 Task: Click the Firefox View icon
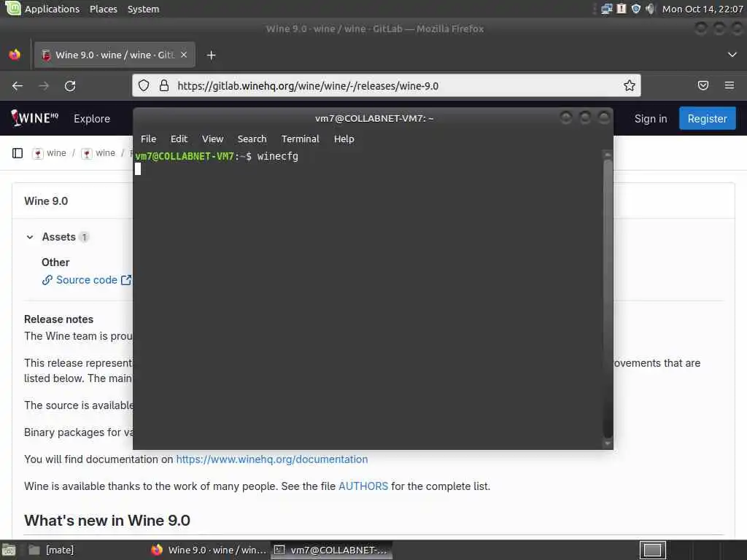[15, 55]
